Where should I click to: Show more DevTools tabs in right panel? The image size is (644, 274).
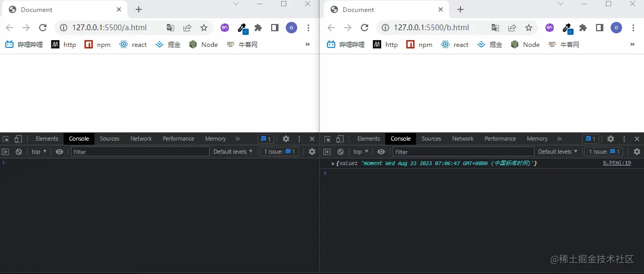point(560,139)
